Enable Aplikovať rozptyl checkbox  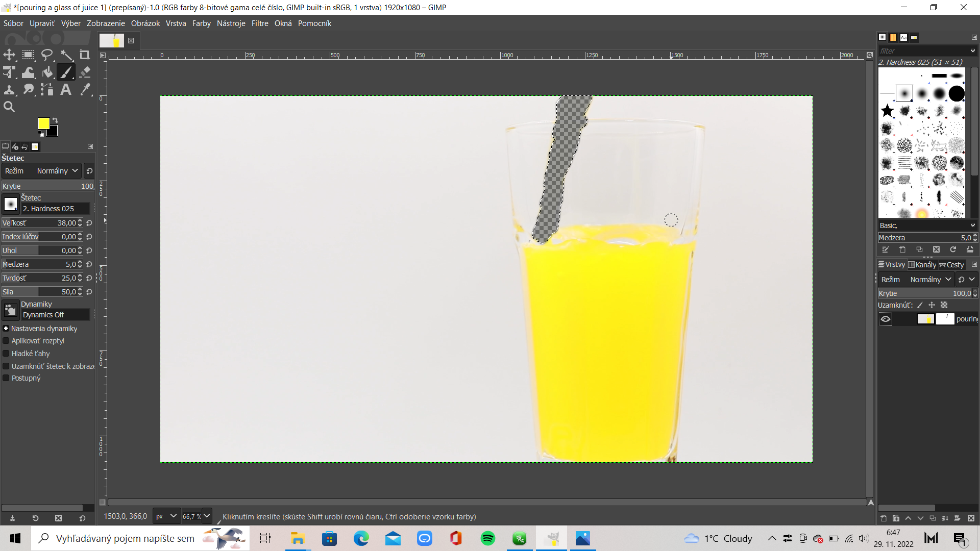(x=6, y=341)
